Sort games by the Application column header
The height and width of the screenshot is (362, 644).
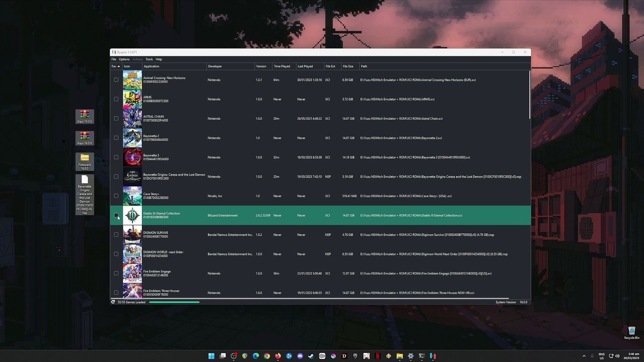(x=174, y=66)
